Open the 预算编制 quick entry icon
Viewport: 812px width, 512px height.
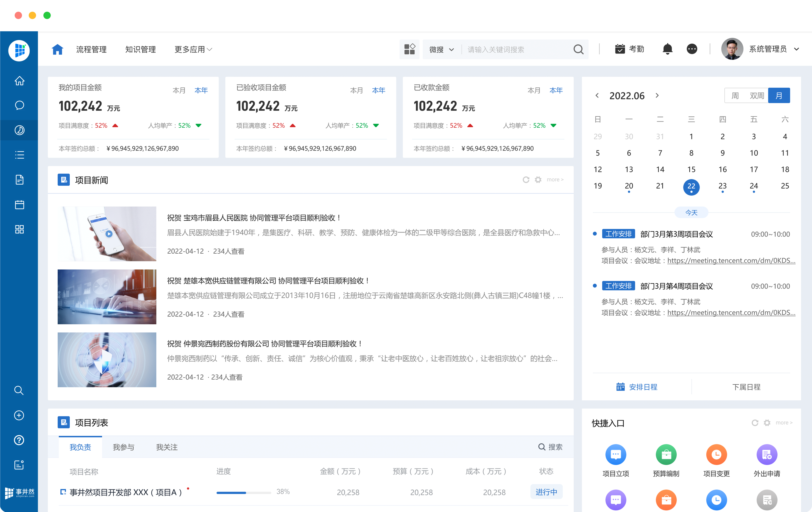[x=666, y=454]
